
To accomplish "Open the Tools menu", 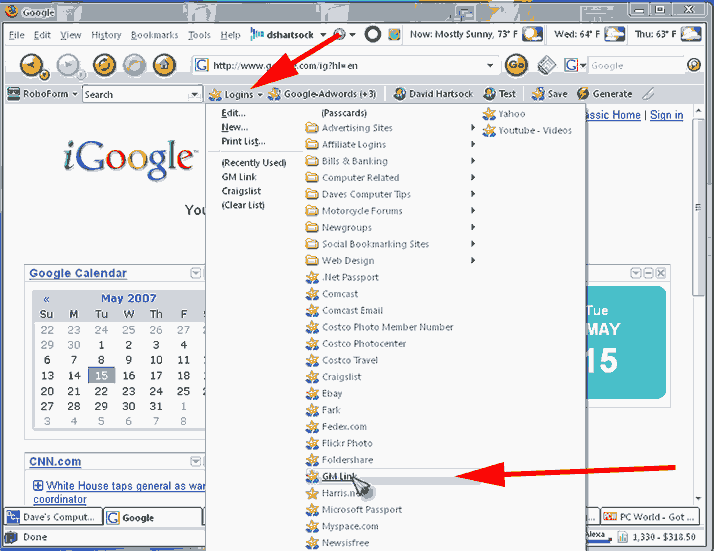I will (x=199, y=35).
